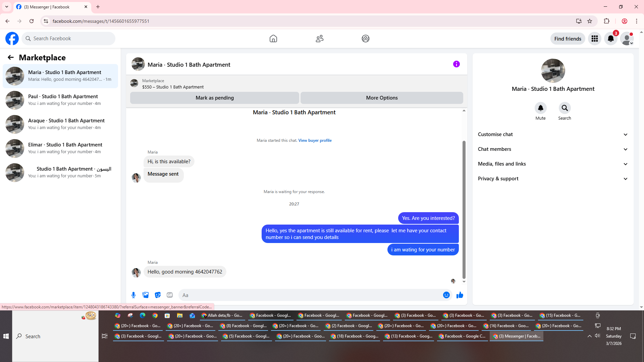Open the Friends icon in top navigation
Viewport: 644px width, 362px height.
click(320, 39)
